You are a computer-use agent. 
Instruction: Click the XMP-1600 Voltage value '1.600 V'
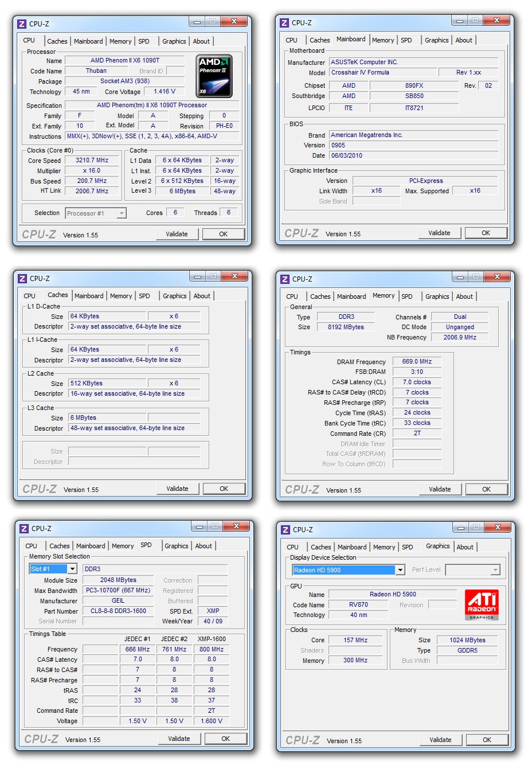pos(212,721)
